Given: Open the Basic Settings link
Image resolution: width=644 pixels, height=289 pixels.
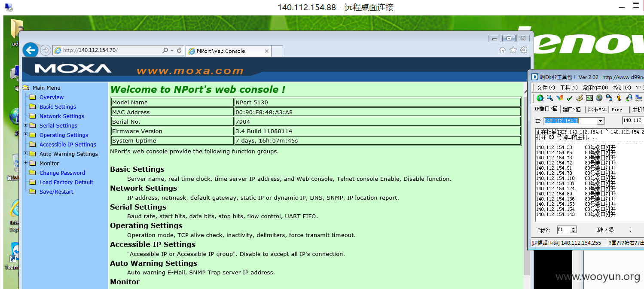Looking at the screenshot, I should pos(58,106).
